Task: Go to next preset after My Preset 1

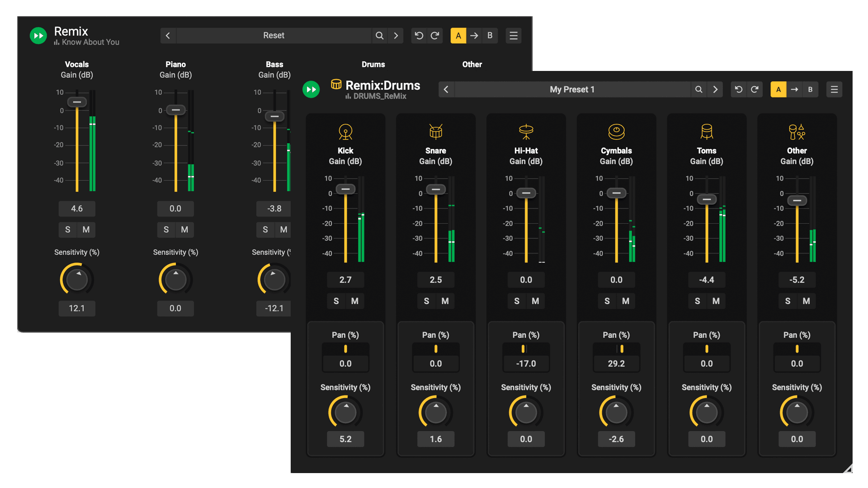Action: coord(715,89)
